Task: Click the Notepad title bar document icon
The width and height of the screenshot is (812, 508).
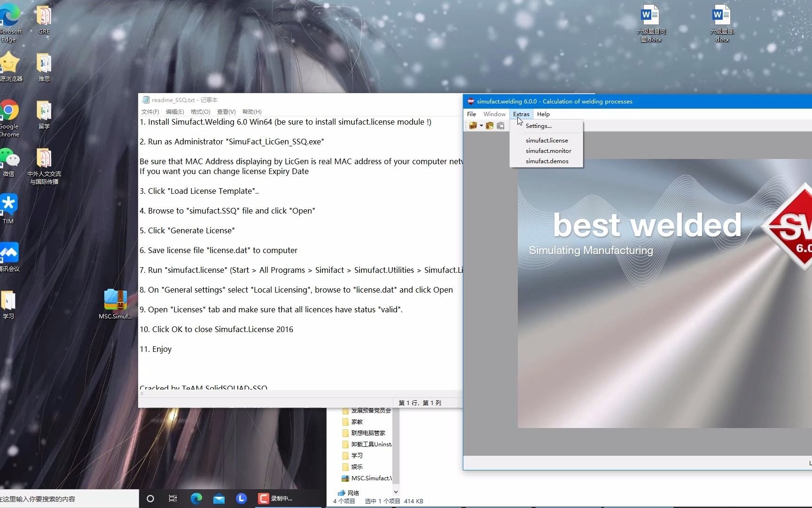Action: (x=146, y=100)
